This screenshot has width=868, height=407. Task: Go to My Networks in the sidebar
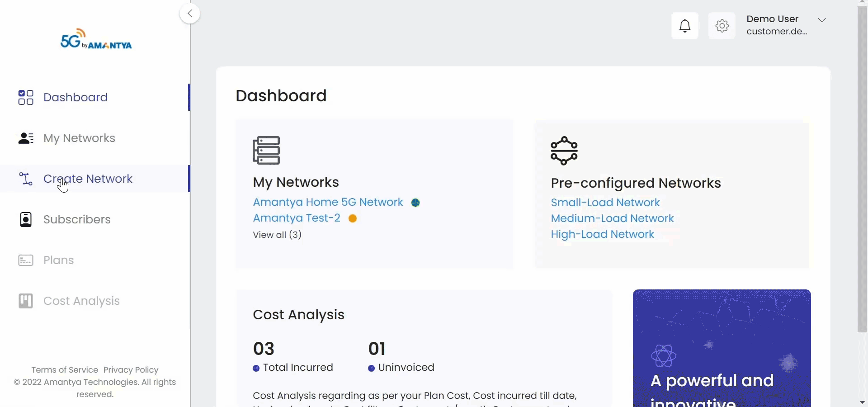[80, 138]
